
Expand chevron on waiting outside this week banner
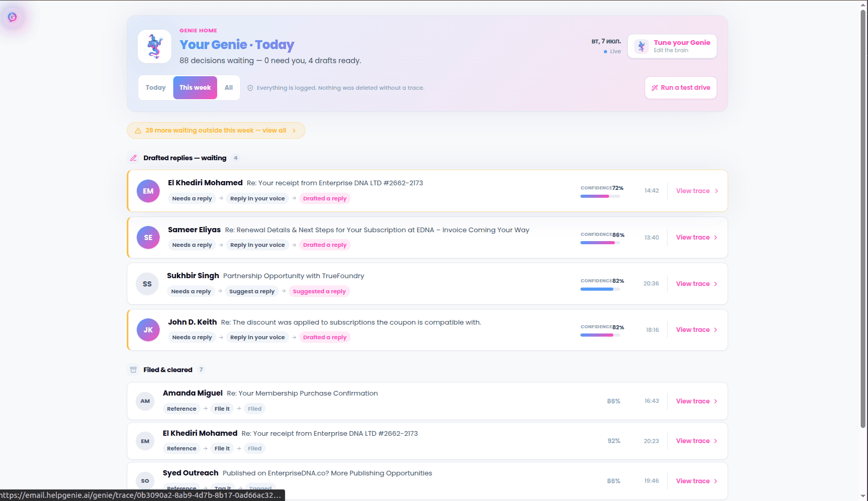pyautogui.click(x=294, y=131)
